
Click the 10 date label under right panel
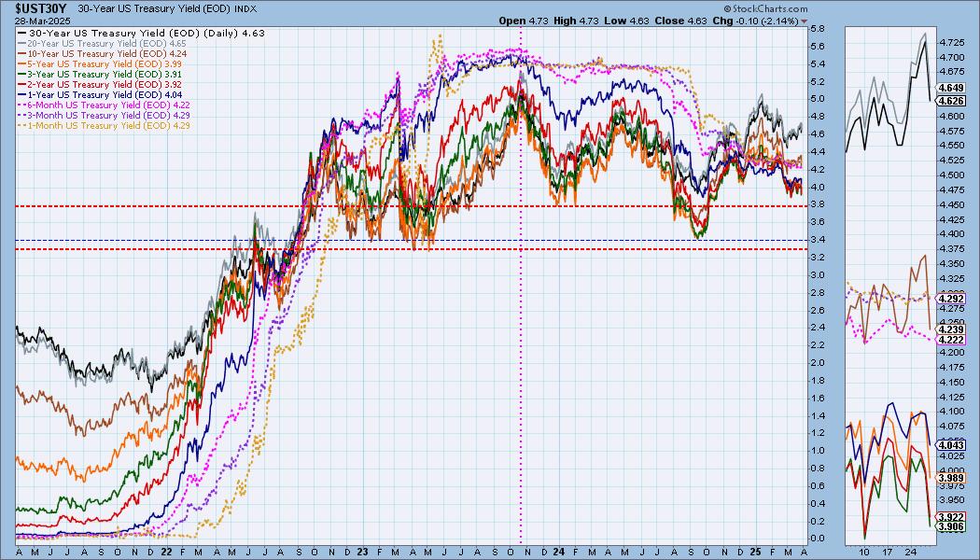pos(863,553)
